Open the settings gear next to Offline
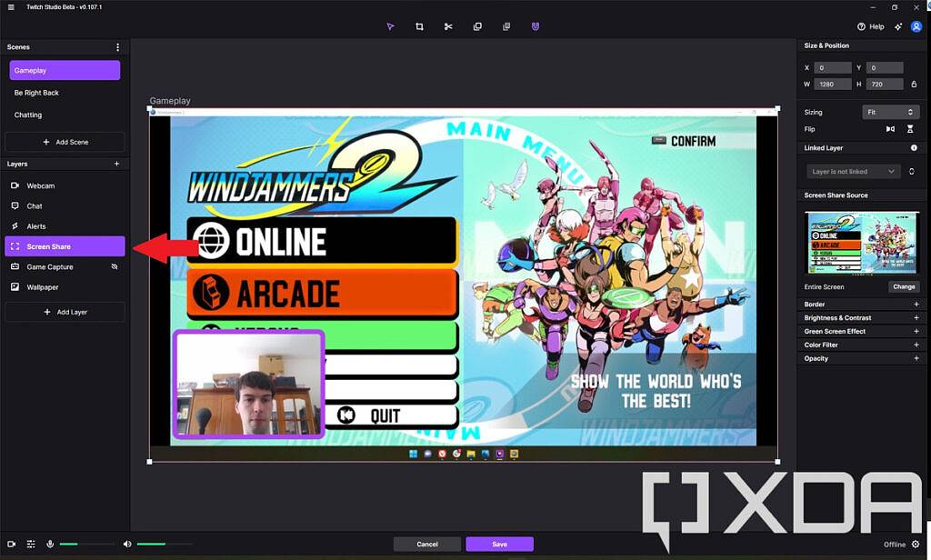 point(916,544)
